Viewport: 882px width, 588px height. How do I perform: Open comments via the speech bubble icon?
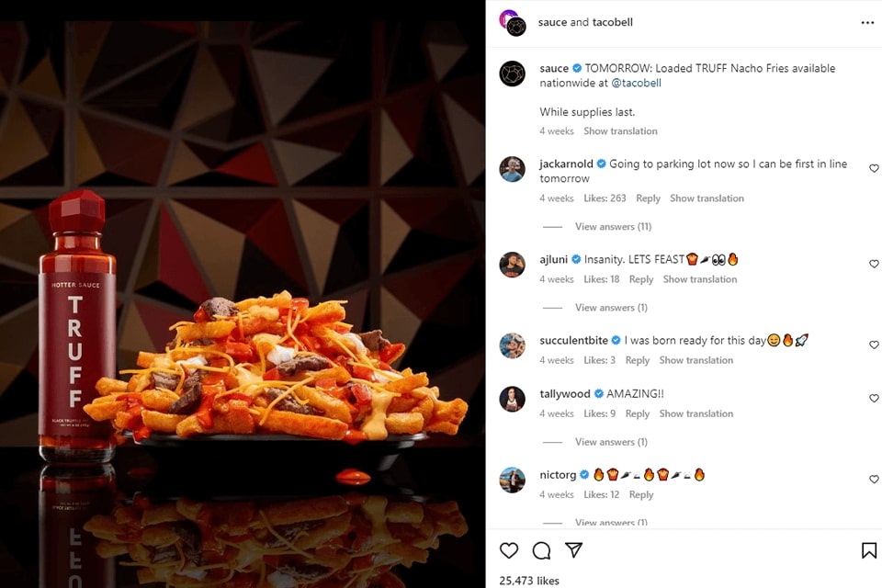[542, 550]
